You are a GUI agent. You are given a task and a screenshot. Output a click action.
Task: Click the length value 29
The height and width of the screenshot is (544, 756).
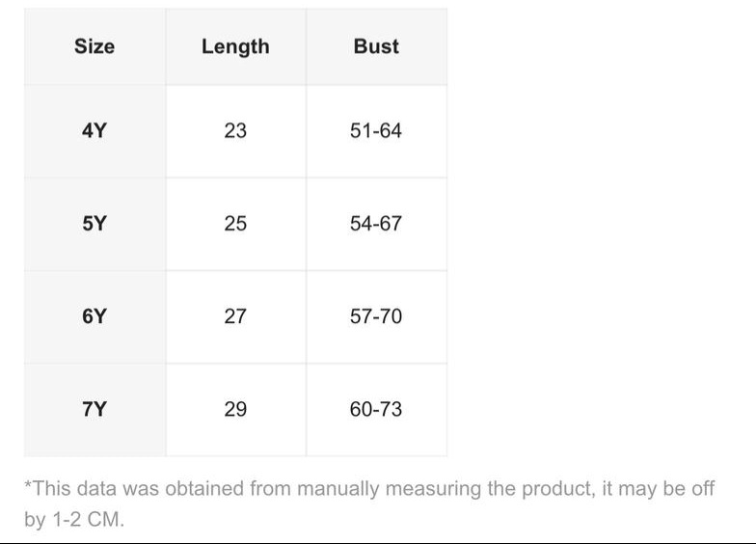[235, 409]
